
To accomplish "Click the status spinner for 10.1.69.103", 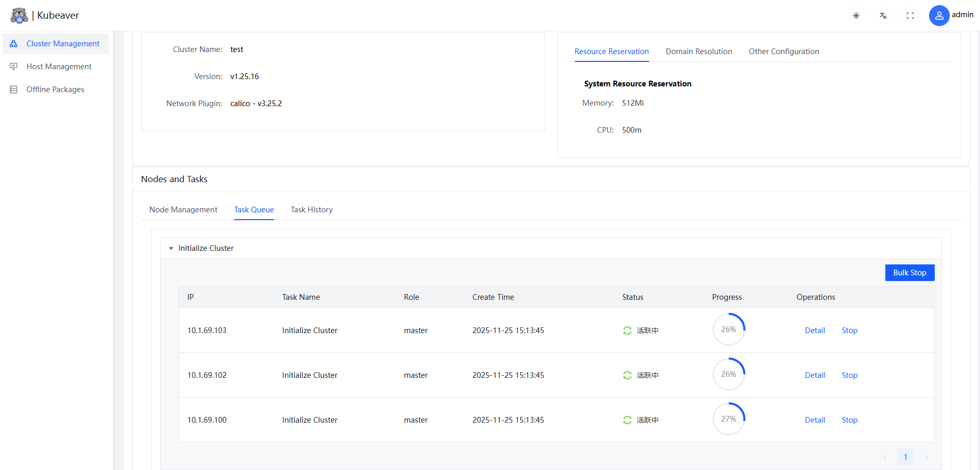I will point(627,331).
